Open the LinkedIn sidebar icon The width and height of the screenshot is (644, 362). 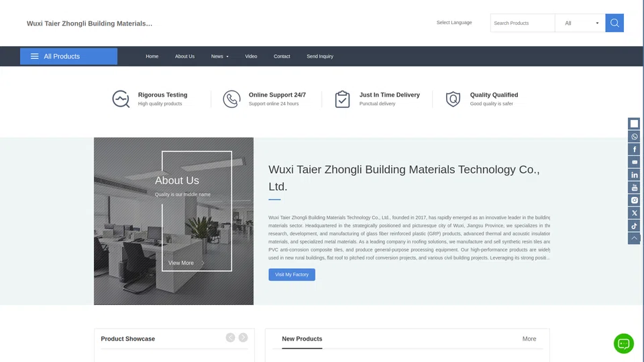634,175
